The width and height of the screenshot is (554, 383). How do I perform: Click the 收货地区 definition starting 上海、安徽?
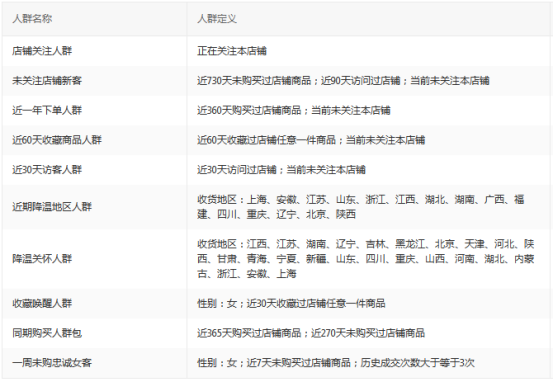(361, 207)
